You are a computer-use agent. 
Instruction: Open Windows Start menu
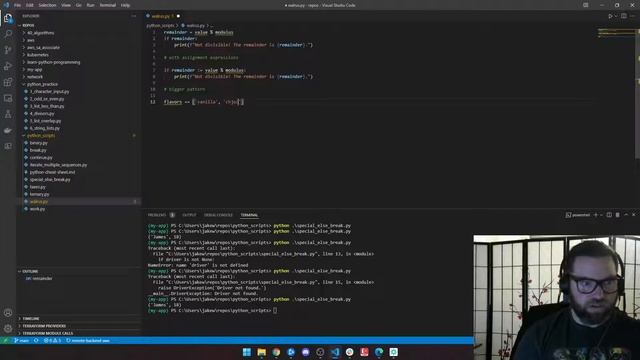pyautogui.click(x=247, y=352)
